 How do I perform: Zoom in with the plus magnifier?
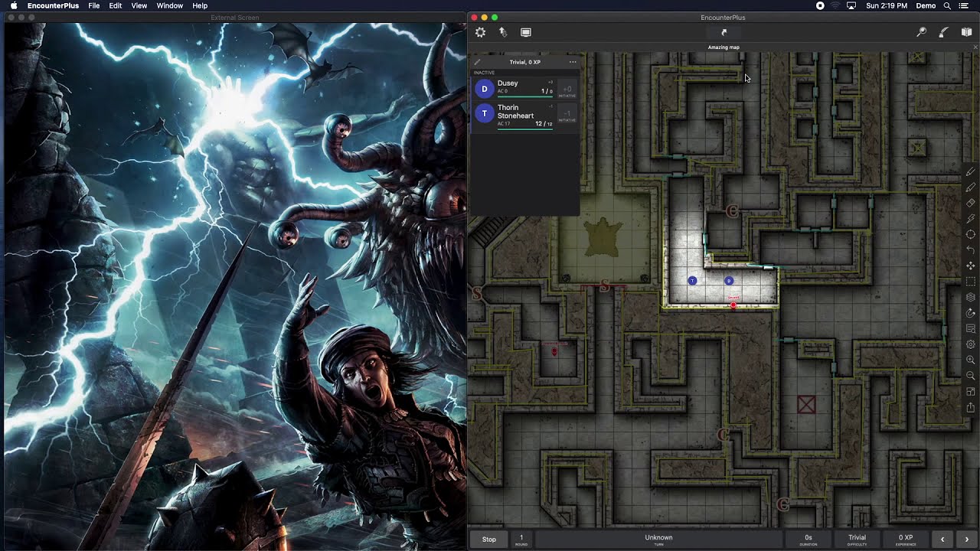pyautogui.click(x=971, y=360)
